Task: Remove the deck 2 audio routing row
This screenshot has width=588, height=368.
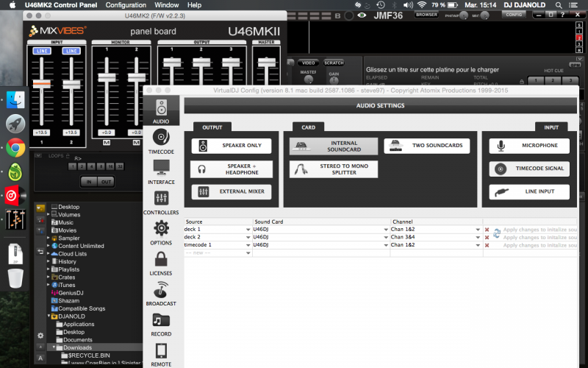Action: [487, 237]
